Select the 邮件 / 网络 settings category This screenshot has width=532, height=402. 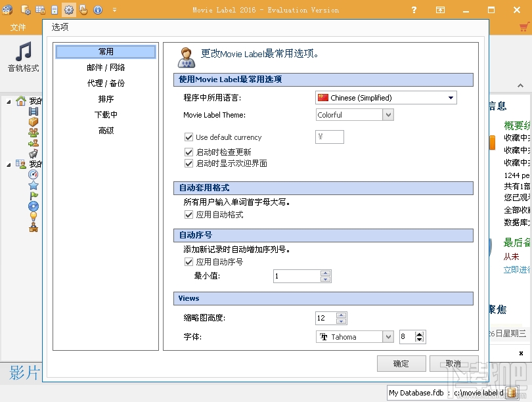coord(105,67)
